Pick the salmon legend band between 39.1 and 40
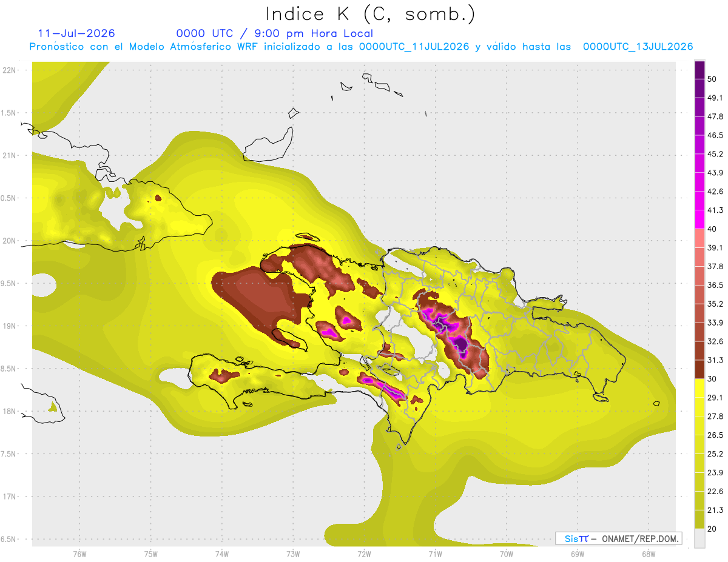 [x=699, y=238]
